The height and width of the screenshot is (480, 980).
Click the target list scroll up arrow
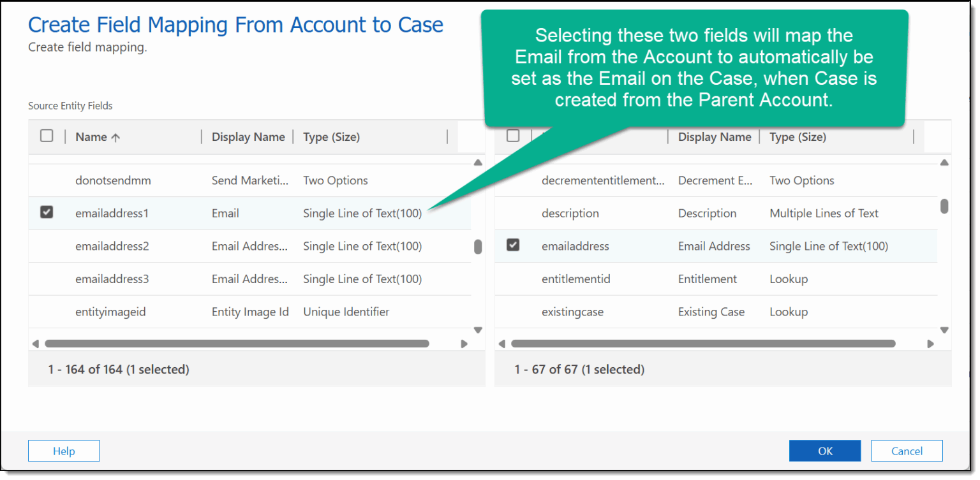coord(944,163)
